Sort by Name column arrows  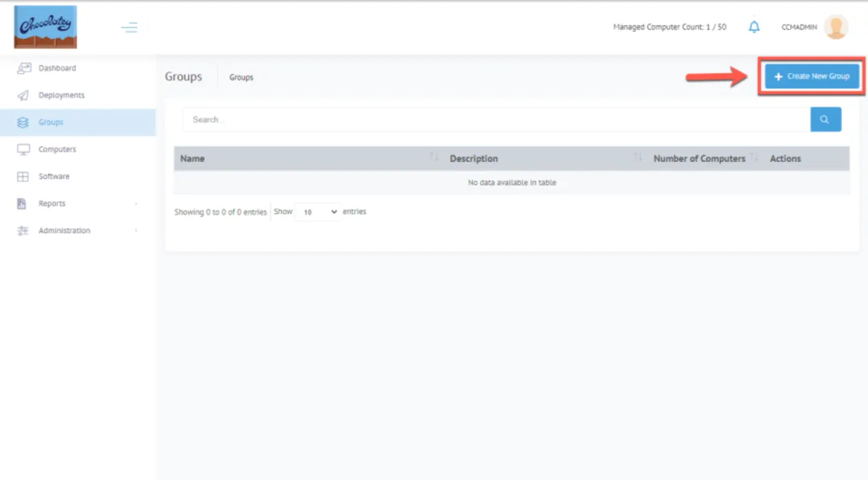pos(435,158)
